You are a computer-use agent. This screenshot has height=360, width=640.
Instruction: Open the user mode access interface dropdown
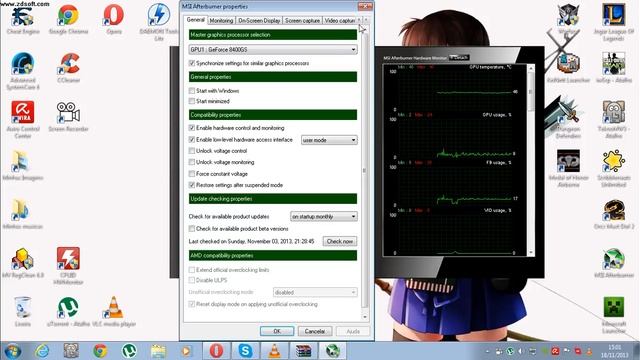tap(329, 140)
